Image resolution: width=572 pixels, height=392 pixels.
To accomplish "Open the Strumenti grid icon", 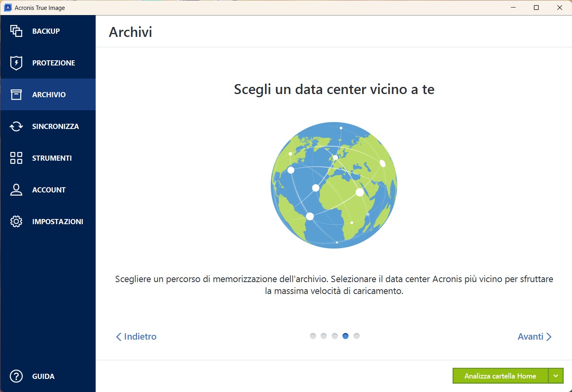I will (16, 158).
